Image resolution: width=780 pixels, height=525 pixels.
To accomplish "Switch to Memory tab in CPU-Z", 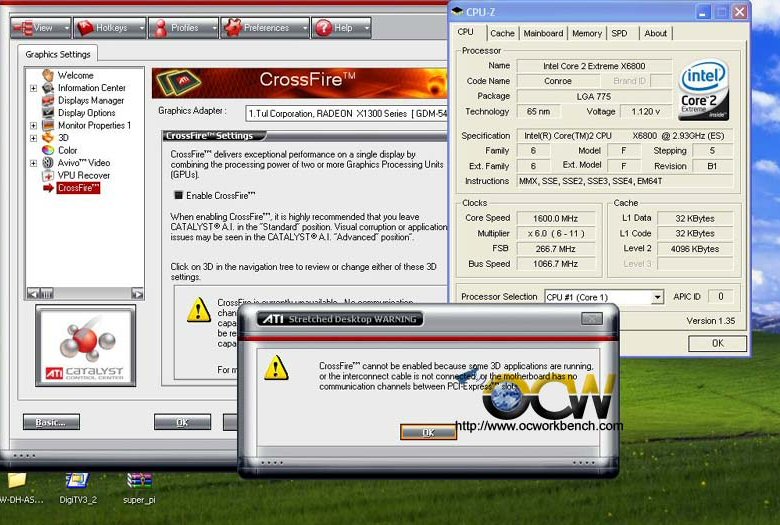I will [586, 33].
